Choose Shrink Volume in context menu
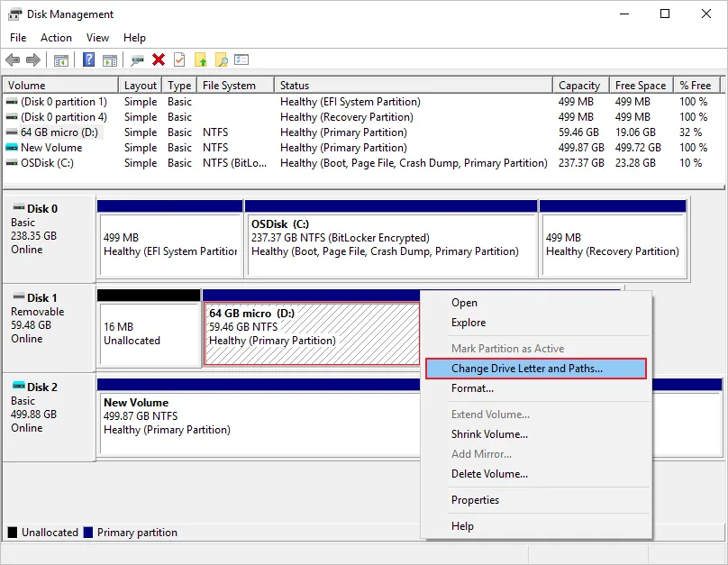Screen dimensions: 728x565 [489, 434]
